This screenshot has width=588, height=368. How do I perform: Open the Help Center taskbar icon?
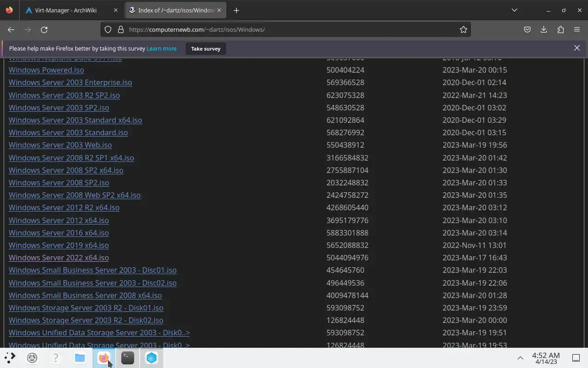[x=56, y=357]
